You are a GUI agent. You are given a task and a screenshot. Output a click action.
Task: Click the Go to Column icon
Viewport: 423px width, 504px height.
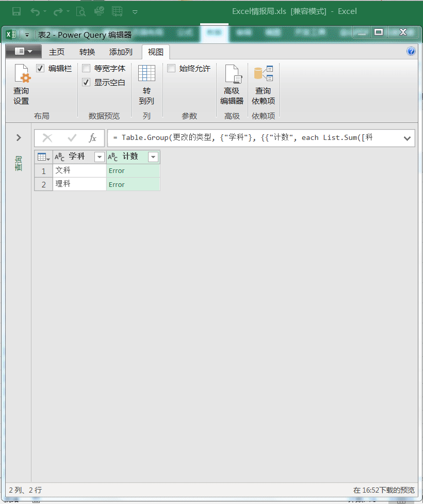[147, 73]
